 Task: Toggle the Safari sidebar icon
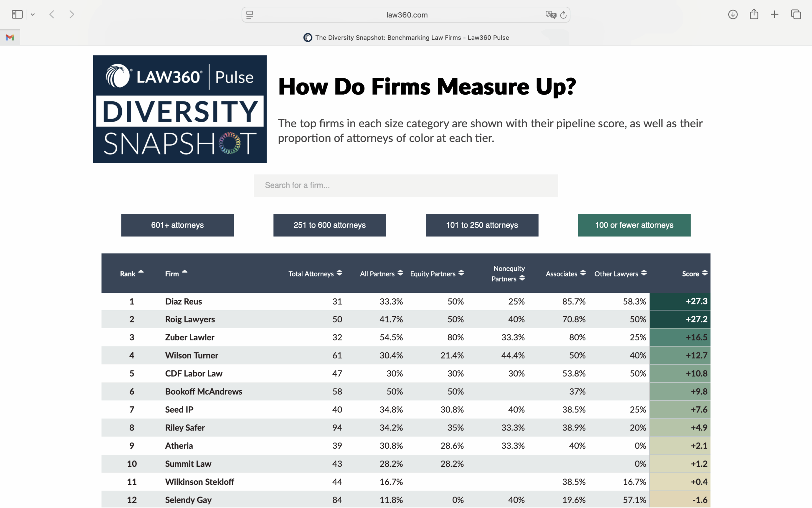tap(17, 15)
